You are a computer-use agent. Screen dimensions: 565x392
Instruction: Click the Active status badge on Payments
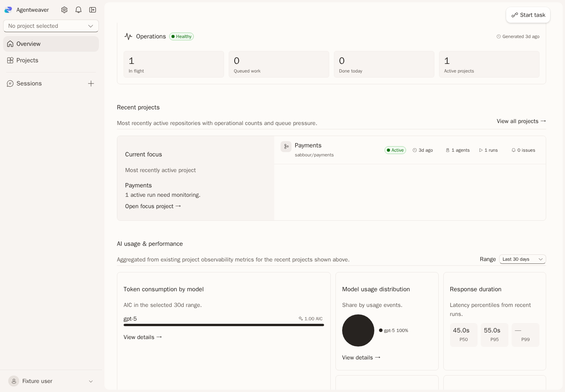click(395, 150)
